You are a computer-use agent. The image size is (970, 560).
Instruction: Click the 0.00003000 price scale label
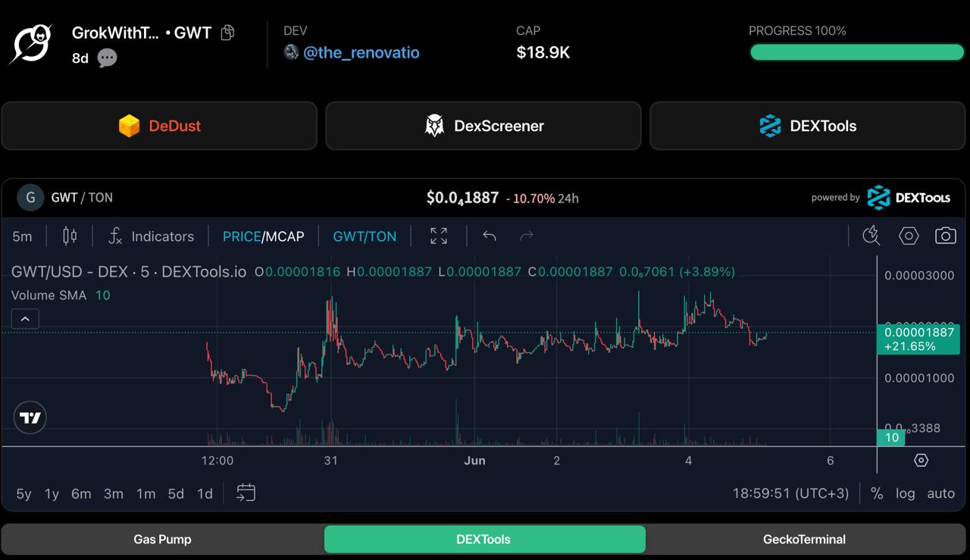[x=919, y=275]
